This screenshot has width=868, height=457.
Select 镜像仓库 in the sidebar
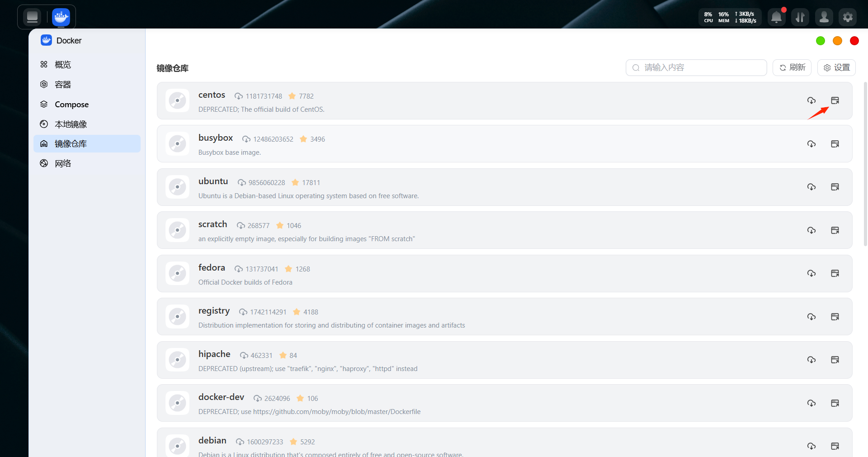(87, 144)
